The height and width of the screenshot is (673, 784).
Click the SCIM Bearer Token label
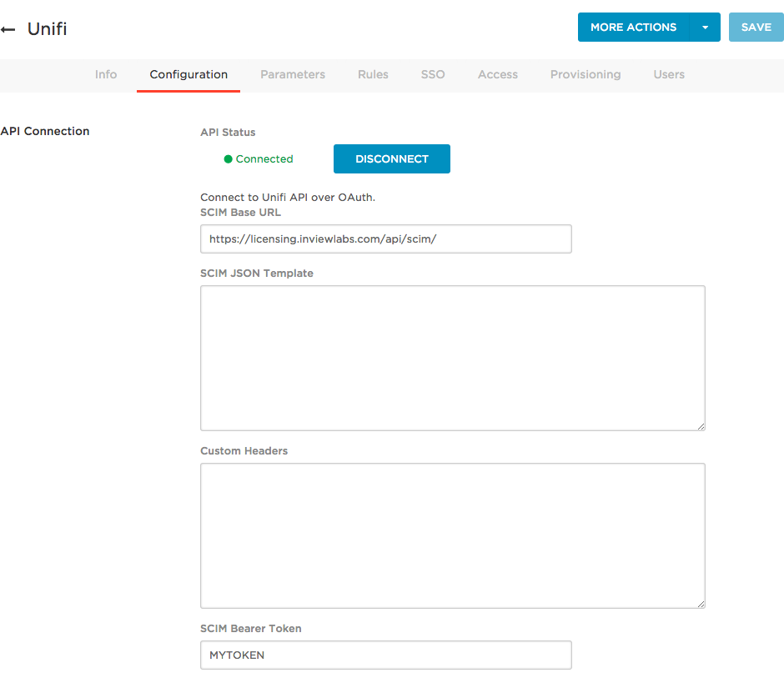tap(251, 629)
